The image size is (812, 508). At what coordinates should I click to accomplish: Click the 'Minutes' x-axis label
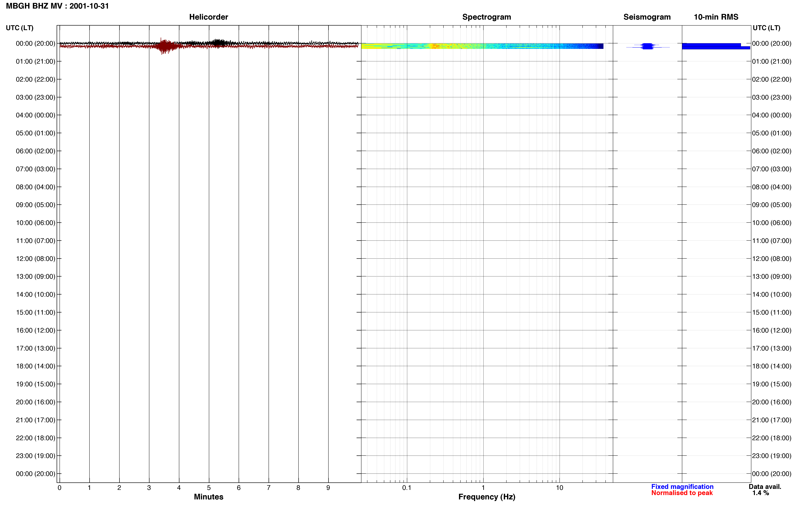coord(209,497)
